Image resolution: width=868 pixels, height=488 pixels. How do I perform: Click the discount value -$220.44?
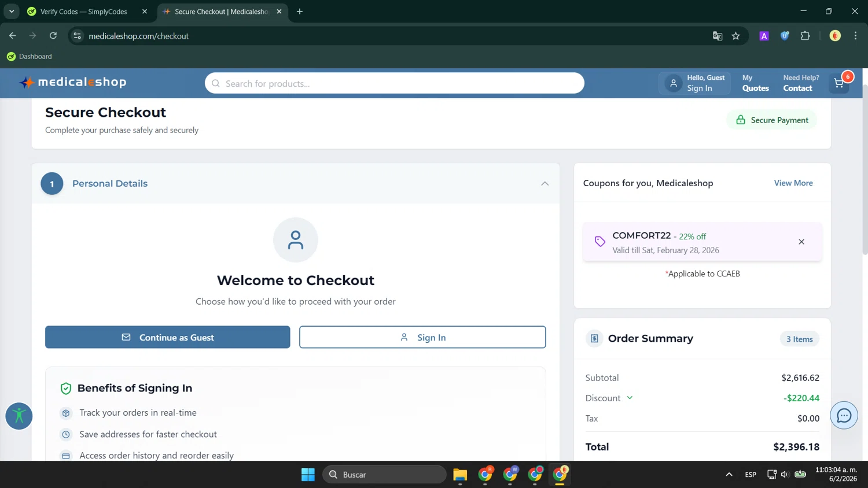801,398
